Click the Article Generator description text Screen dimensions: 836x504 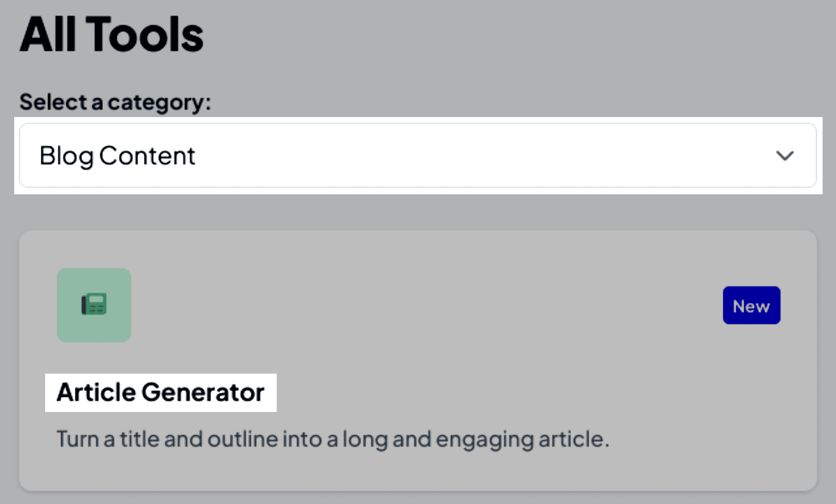point(333,439)
